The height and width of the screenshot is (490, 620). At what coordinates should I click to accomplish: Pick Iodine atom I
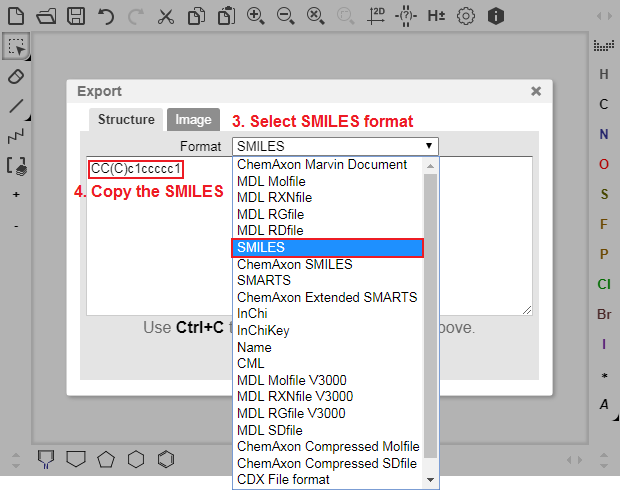point(604,344)
